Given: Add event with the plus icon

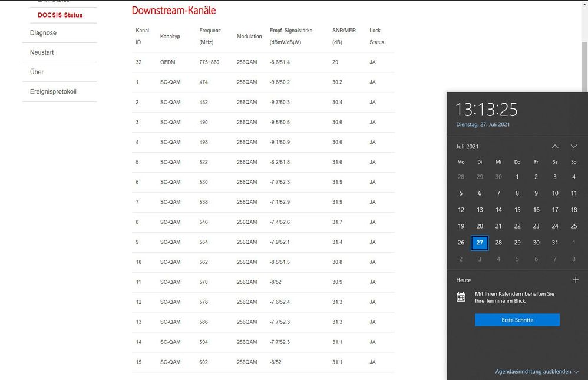Looking at the screenshot, I should tap(576, 280).
